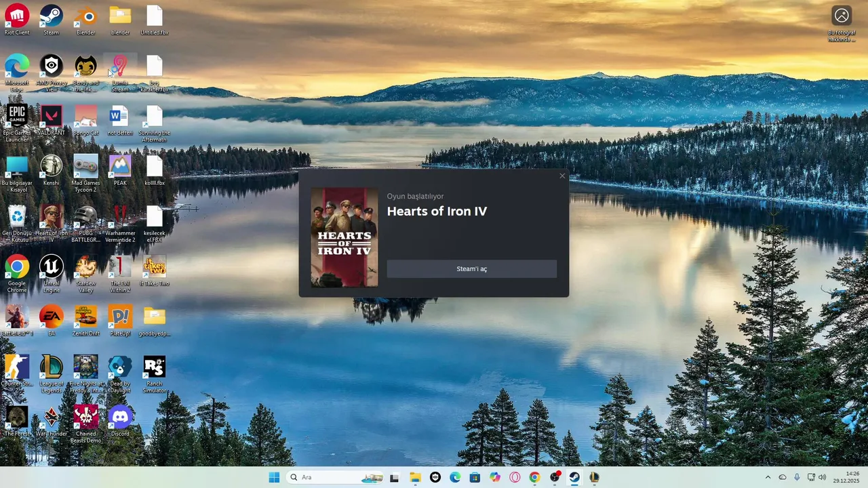
Task: Close the Hearts of Iron IV launch dialog
Action: [562, 176]
